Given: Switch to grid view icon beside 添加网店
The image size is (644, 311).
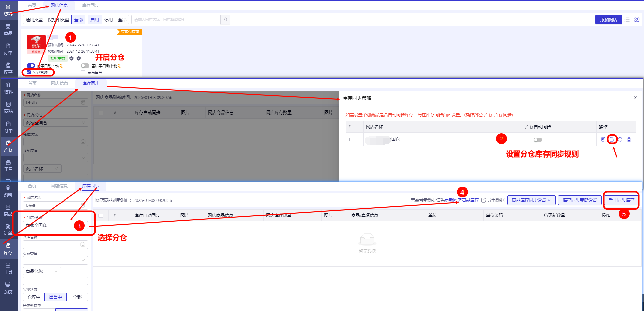Looking at the screenshot, I should point(637,20).
